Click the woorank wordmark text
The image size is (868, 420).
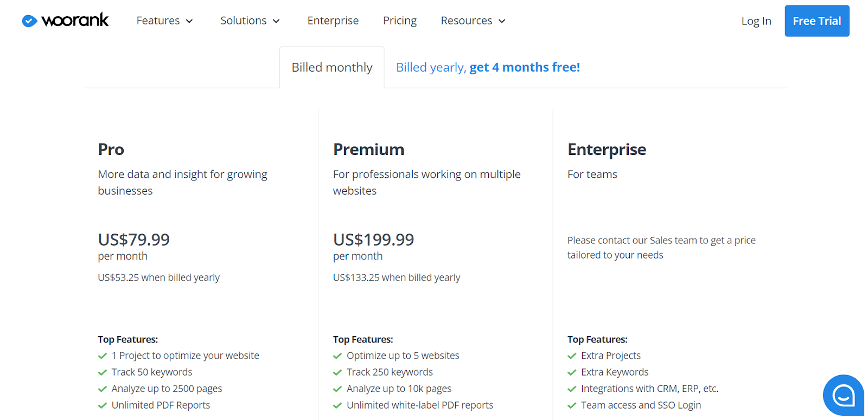pos(75,21)
